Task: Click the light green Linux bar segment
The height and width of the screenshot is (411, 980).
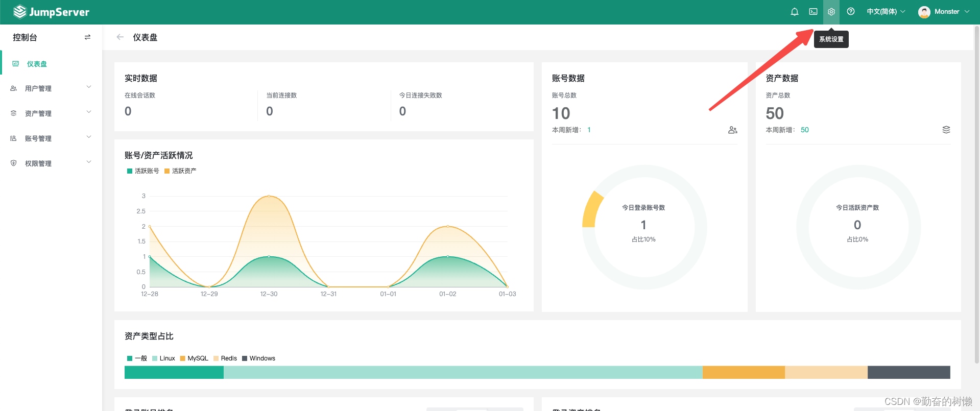Action: (463, 372)
